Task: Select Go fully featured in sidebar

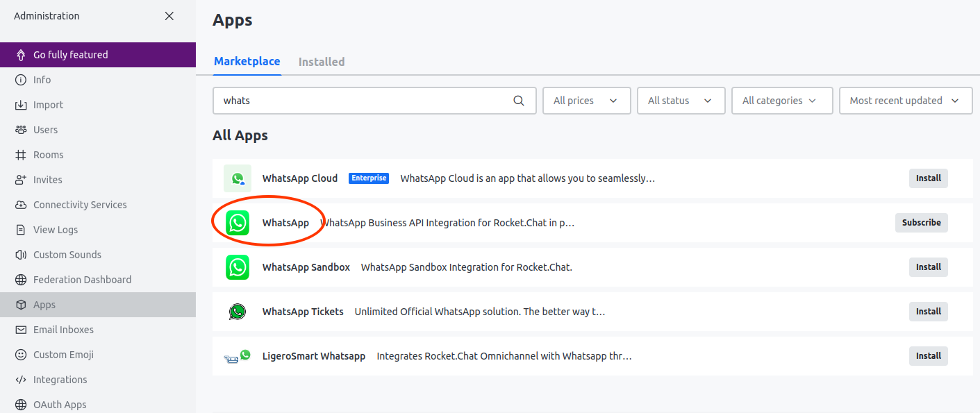Action: click(70, 55)
